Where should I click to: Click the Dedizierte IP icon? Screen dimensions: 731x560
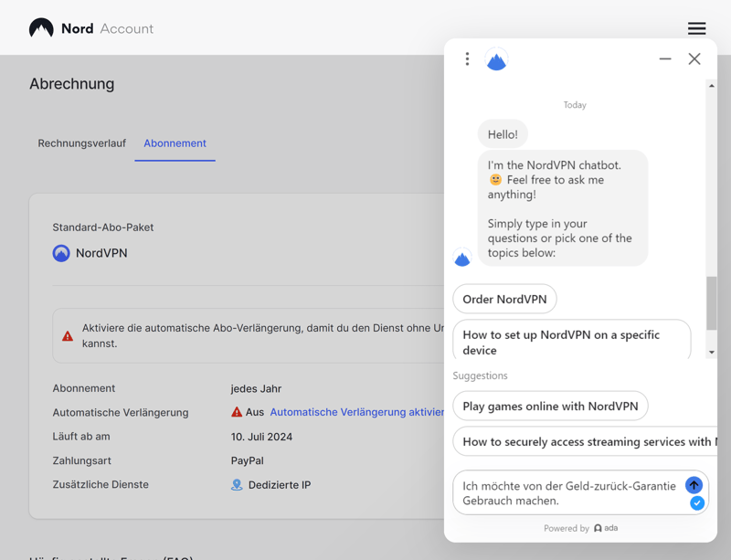(237, 485)
